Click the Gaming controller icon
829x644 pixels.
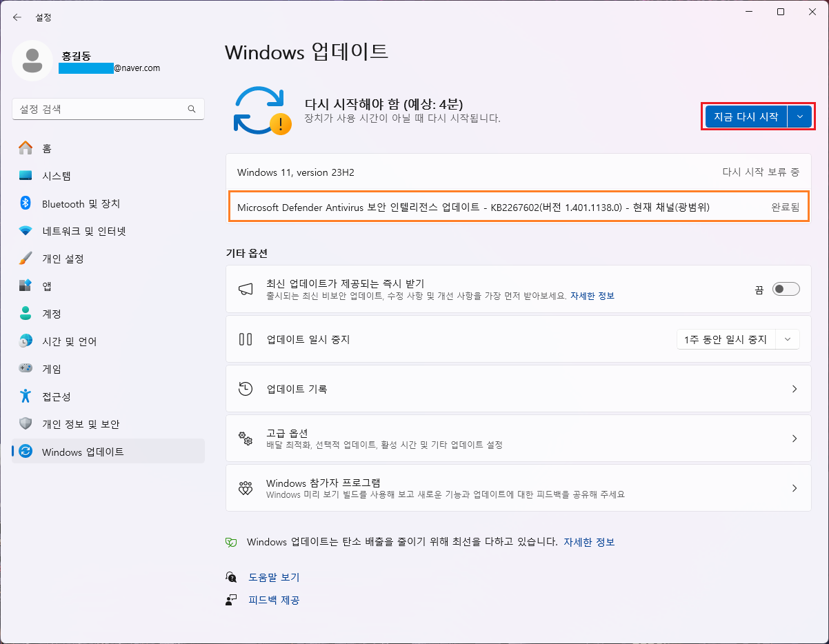(x=26, y=369)
